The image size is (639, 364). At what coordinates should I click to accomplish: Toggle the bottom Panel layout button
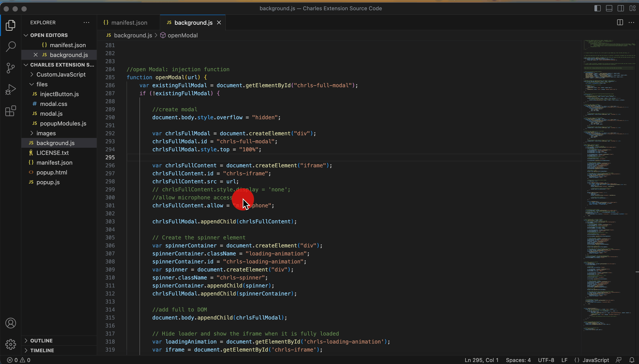pyautogui.click(x=609, y=8)
